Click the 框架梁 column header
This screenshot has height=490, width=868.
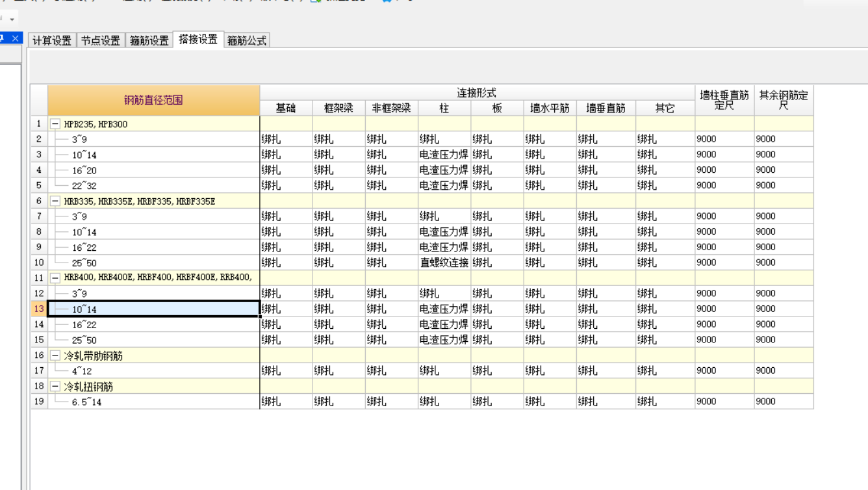point(338,108)
